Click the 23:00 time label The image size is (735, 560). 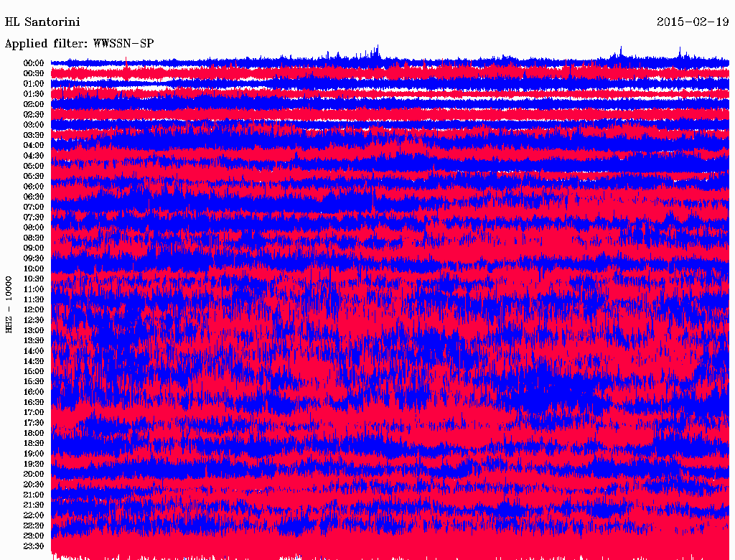[33, 536]
